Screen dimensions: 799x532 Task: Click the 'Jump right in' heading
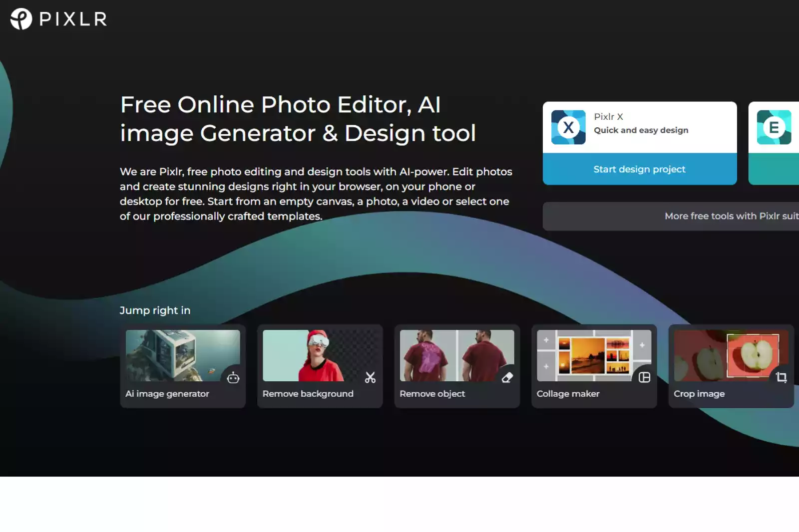[x=155, y=310]
